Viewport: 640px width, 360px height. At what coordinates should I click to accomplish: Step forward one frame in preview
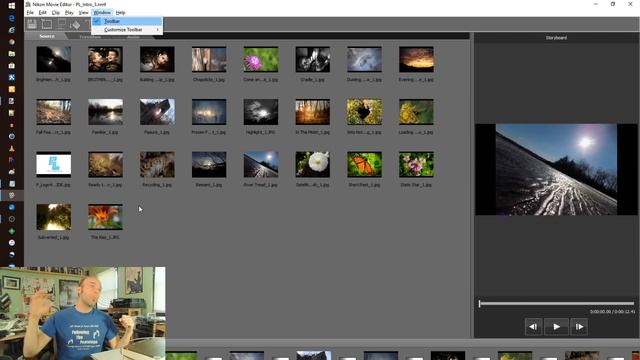(x=579, y=327)
